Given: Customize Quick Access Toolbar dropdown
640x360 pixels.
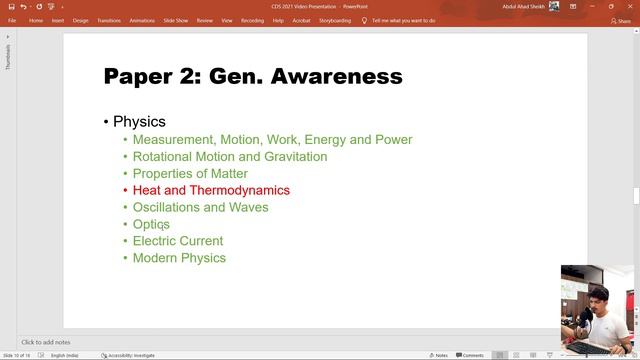Looking at the screenshot, I should 62,7.
